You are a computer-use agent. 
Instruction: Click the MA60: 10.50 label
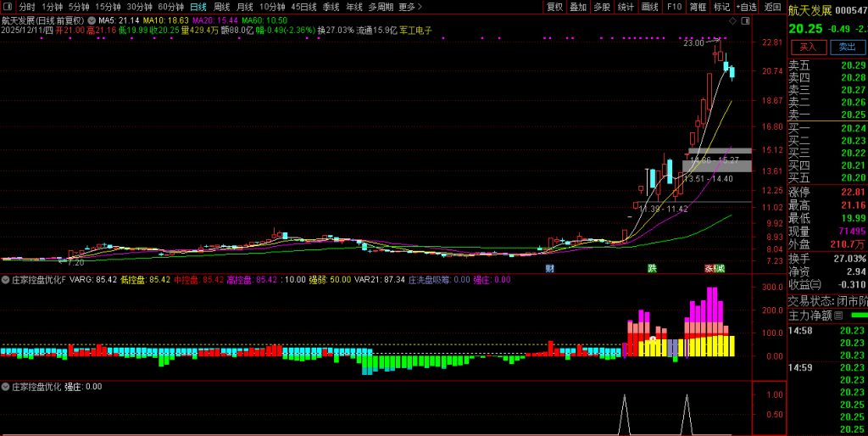264,20
